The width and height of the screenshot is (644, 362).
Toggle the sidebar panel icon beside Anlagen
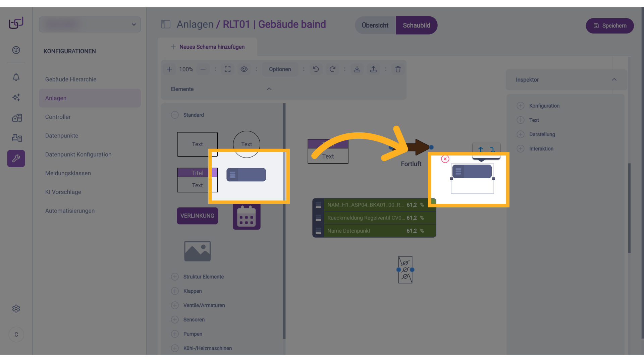click(x=166, y=24)
